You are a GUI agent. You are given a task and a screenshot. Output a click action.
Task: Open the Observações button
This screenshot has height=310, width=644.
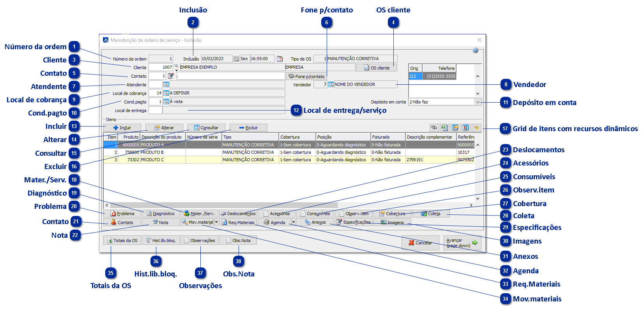pyautogui.click(x=199, y=241)
